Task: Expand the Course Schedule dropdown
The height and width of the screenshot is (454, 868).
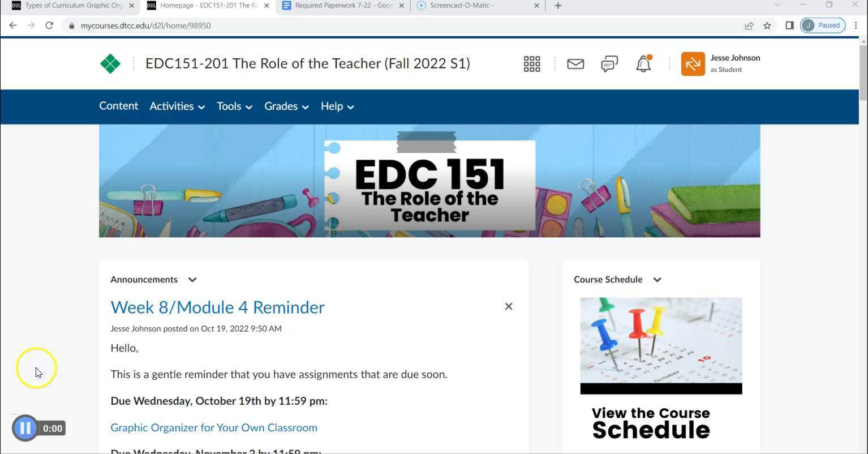Action: click(657, 279)
